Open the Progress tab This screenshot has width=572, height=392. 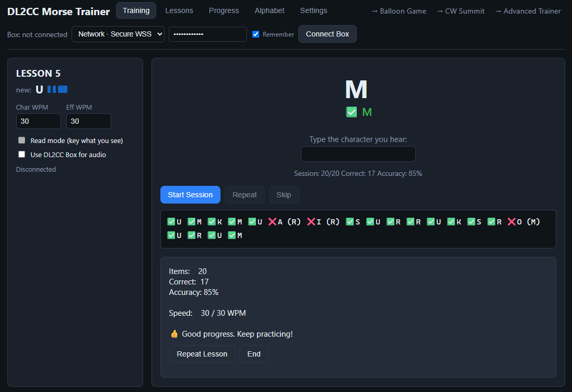[224, 10]
